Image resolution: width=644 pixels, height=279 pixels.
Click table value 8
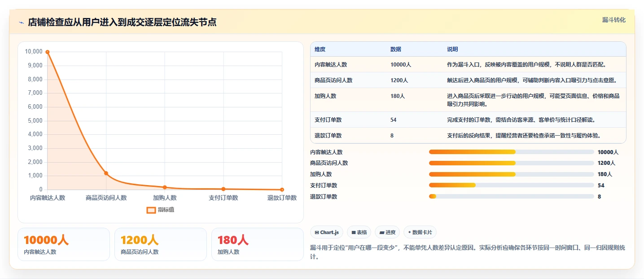point(392,136)
